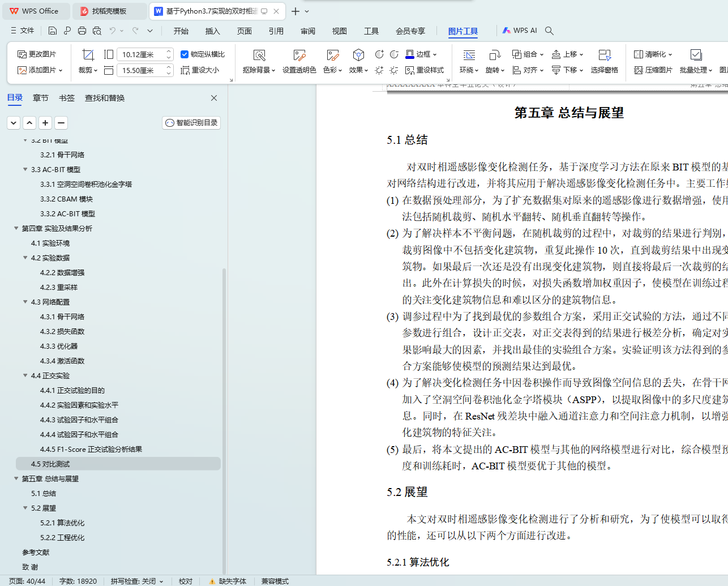This screenshot has width=728, height=586.
Task: Click the print icon in the quick access bar
Action: pyautogui.click(x=82, y=31)
